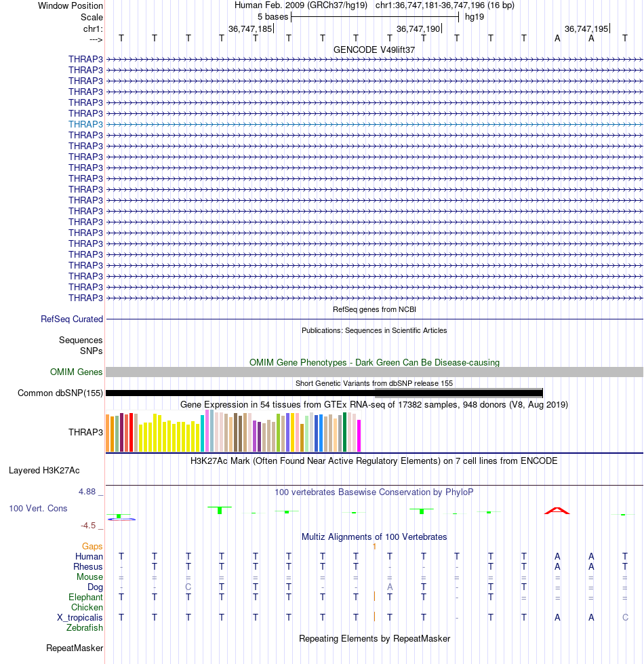Select the Elephant alignment row label
Screen dimensions: 644x664
tap(85, 597)
